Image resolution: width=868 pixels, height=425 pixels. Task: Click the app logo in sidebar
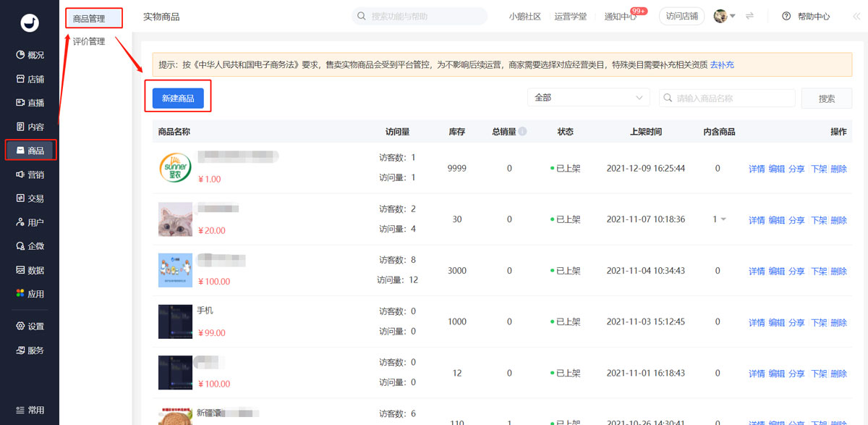(x=30, y=23)
